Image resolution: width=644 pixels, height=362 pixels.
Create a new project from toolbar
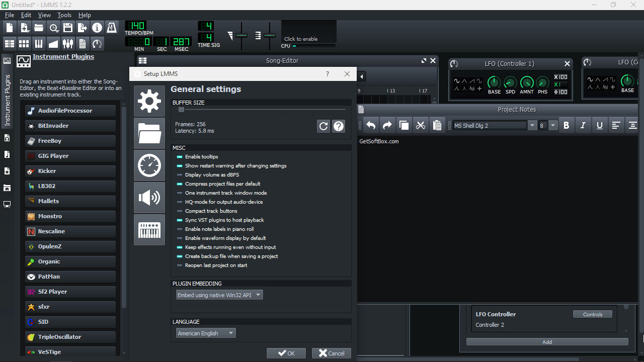pos(10,28)
